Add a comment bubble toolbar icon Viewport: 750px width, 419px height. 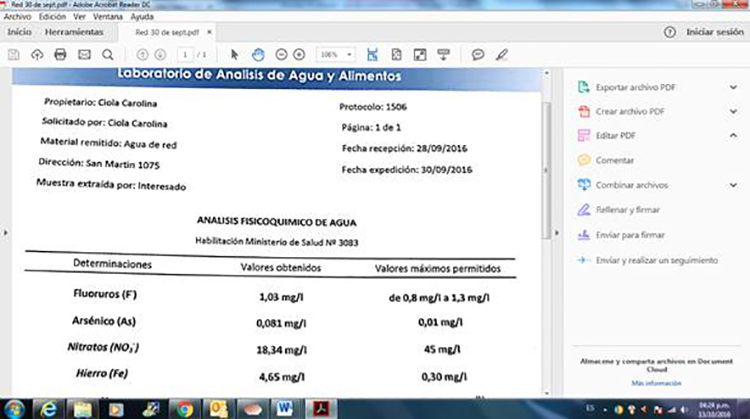(x=478, y=55)
